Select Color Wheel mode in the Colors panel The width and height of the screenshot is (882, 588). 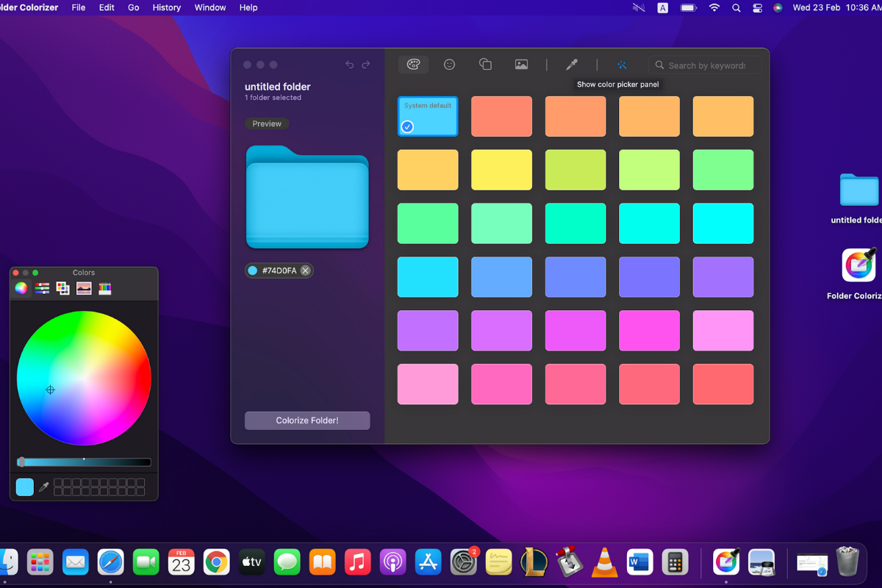21,288
